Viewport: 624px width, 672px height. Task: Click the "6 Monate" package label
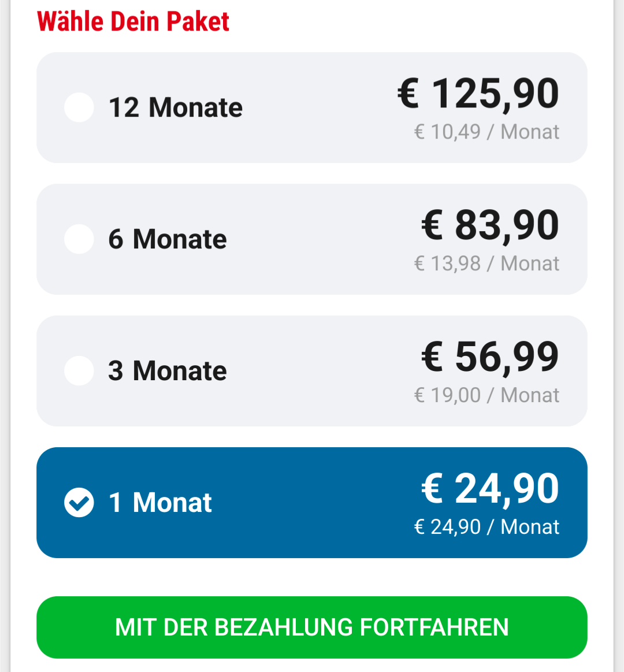(x=168, y=239)
